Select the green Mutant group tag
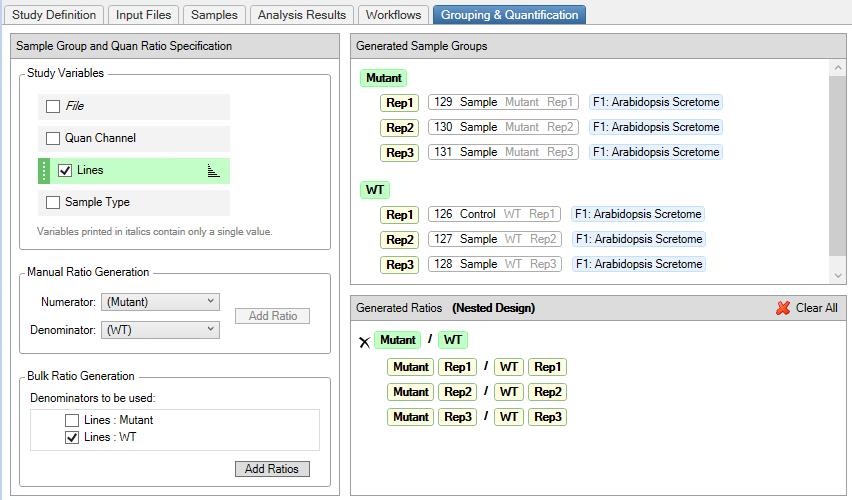 [384, 78]
